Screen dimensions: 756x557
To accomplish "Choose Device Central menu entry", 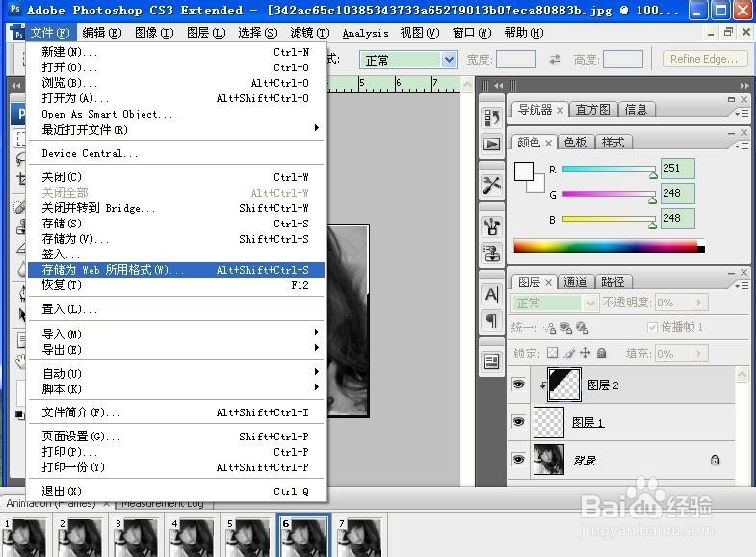I will click(x=176, y=153).
